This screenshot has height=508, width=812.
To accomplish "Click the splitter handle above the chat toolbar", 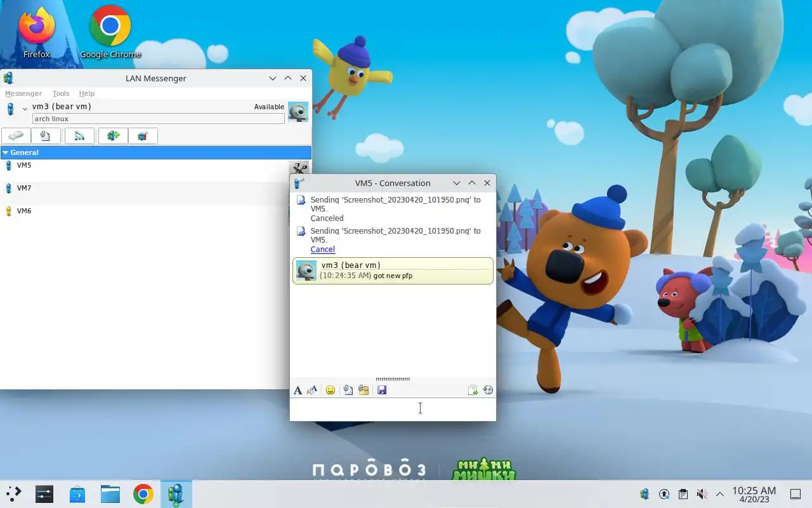I will (x=393, y=379).
